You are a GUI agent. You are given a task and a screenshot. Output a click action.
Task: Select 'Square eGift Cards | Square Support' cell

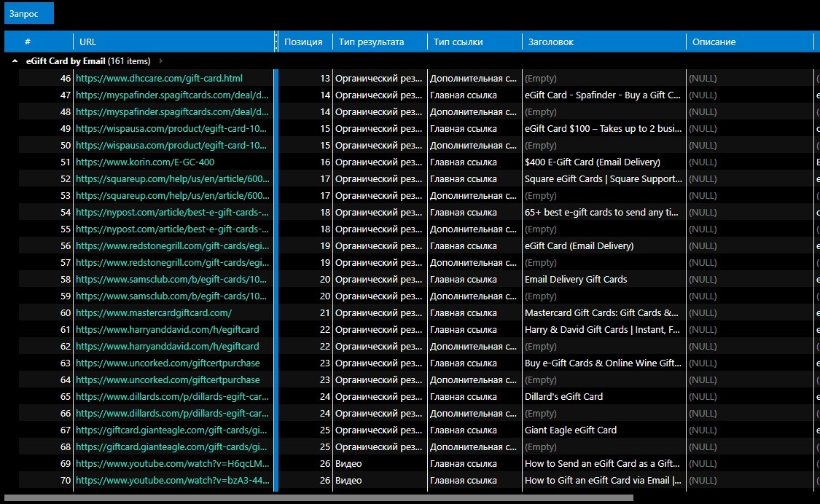point(604,179)
